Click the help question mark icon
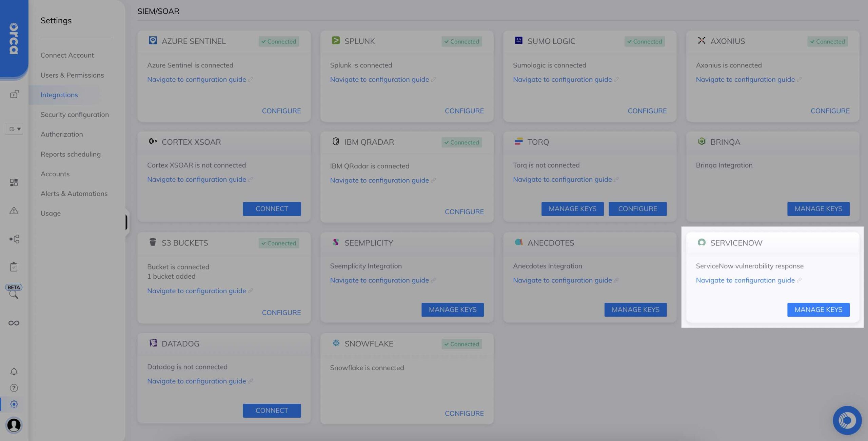Viewport: 868px width, 441px height. coord(14,388)
